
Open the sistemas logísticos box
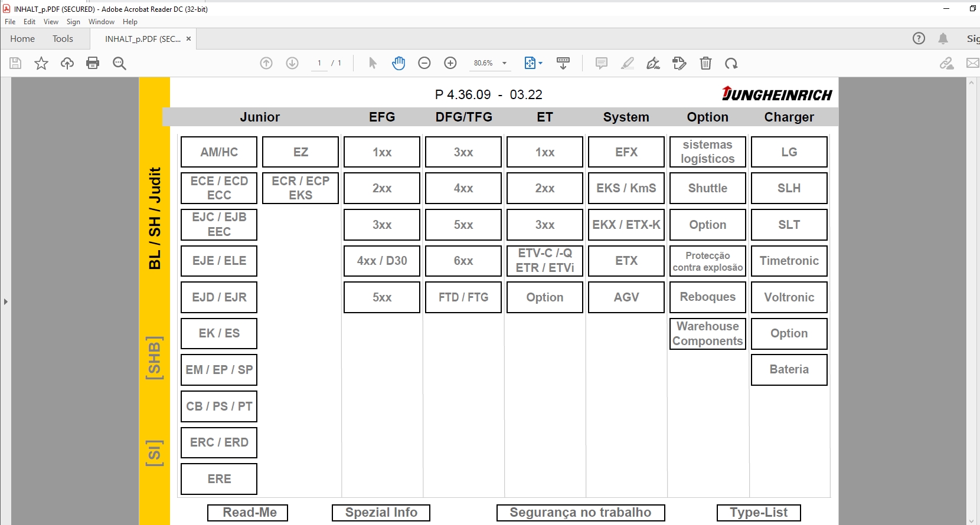pos(708,152)
